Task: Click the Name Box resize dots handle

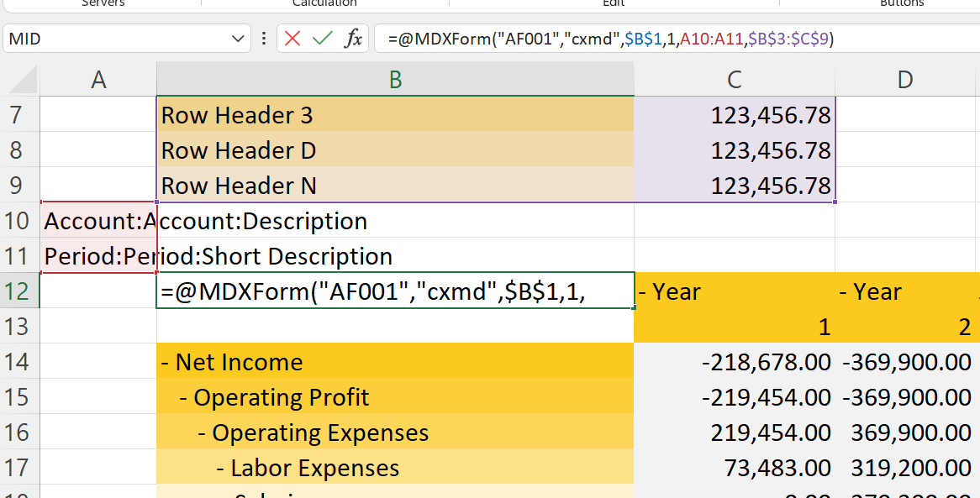Action: click(x=264, y=39)
